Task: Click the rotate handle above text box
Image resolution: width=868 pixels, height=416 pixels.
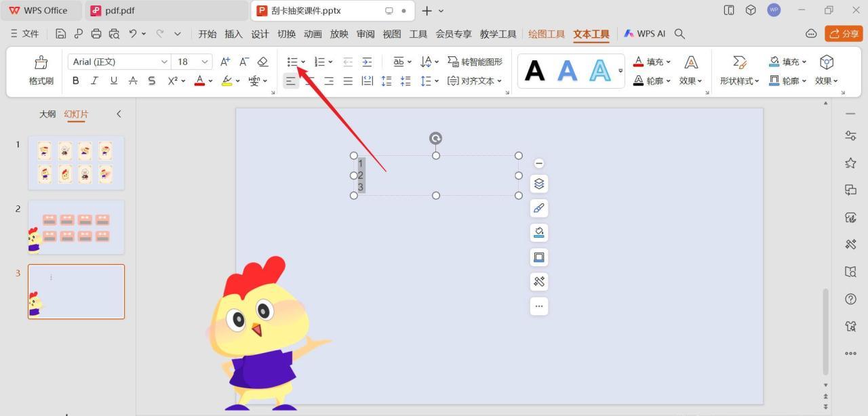Action: (x=435, y=138)
